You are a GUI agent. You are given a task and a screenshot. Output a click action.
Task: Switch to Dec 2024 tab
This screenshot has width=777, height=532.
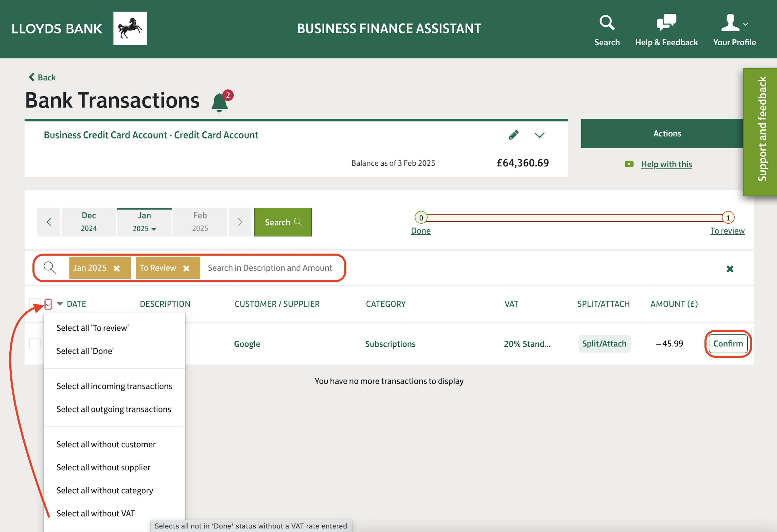tap(89, 222)
